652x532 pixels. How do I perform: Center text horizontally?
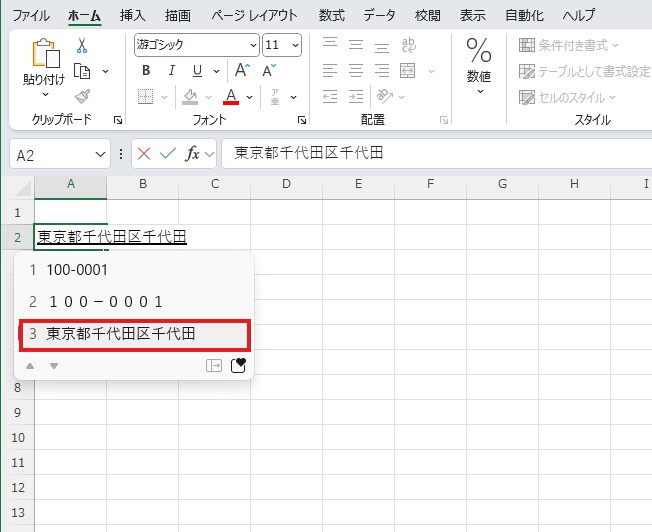356,71
